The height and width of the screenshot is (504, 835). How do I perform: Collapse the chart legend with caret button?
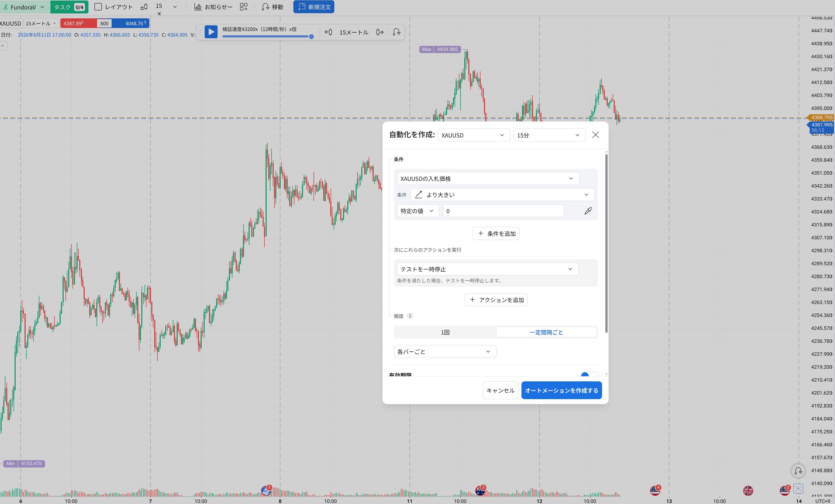pyautogui.click(x=3, y=46)
